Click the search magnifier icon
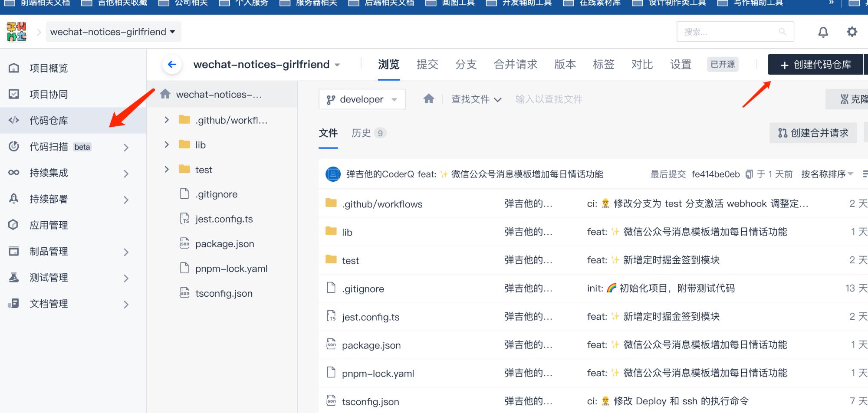 (x=783, y=32)
